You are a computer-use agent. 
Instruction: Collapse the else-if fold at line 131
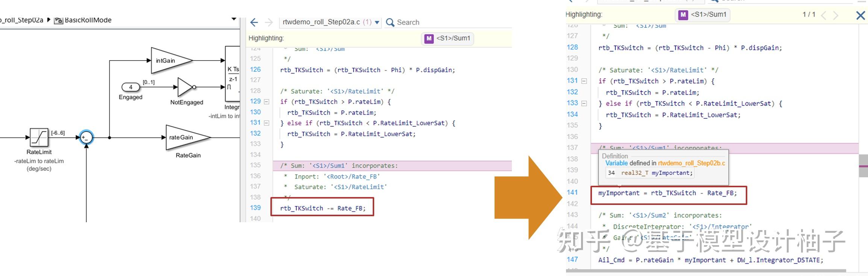click(x=267, y=123)
